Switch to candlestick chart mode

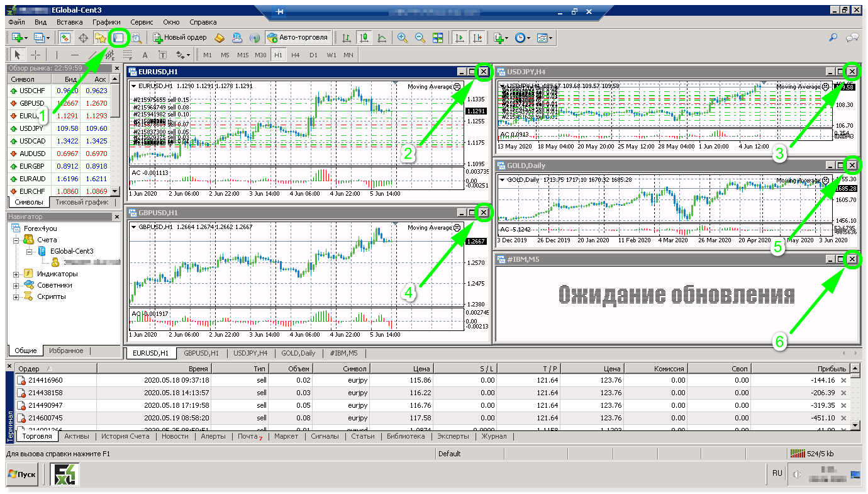click(364, 38)
